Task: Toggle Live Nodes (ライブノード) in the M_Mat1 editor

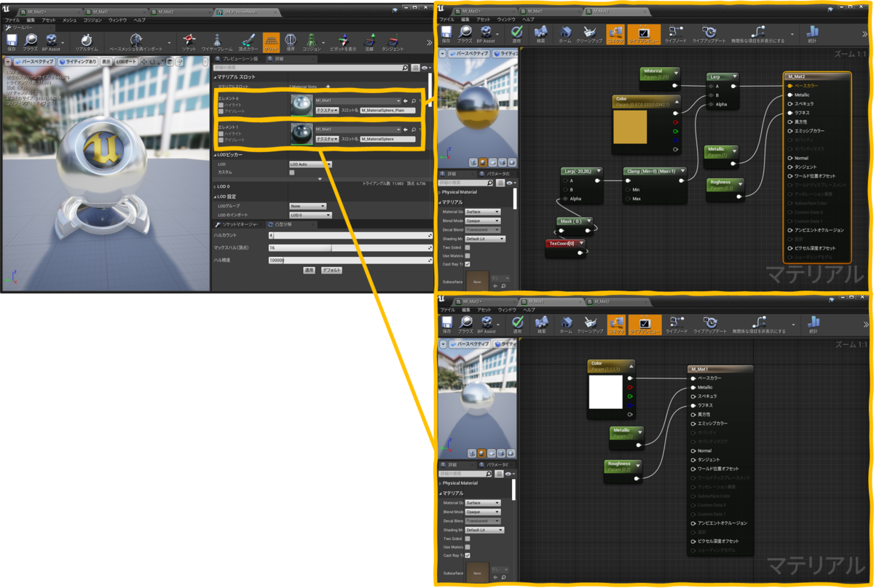Action: click(x=676, y=325)
